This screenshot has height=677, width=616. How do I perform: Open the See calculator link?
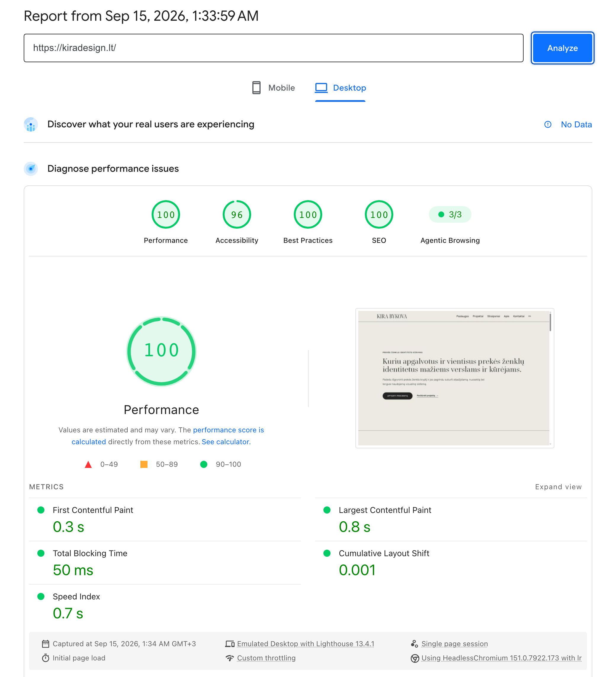[226, 442]
